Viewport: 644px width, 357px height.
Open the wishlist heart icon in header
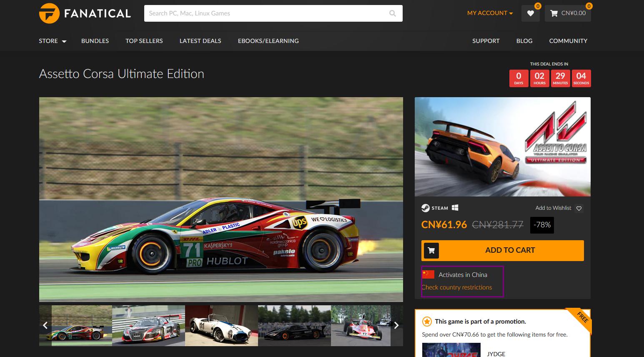point(530,13)
